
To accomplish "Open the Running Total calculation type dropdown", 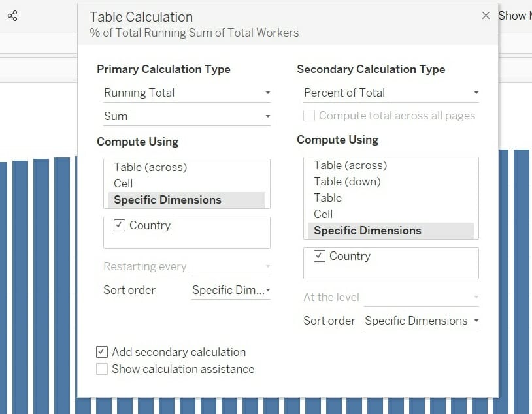I will coord(186,93).
